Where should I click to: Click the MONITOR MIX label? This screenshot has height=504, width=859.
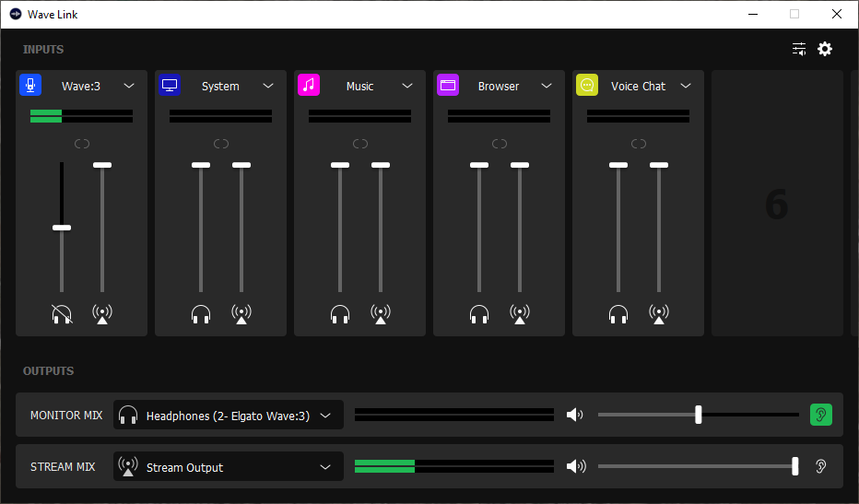66,416
